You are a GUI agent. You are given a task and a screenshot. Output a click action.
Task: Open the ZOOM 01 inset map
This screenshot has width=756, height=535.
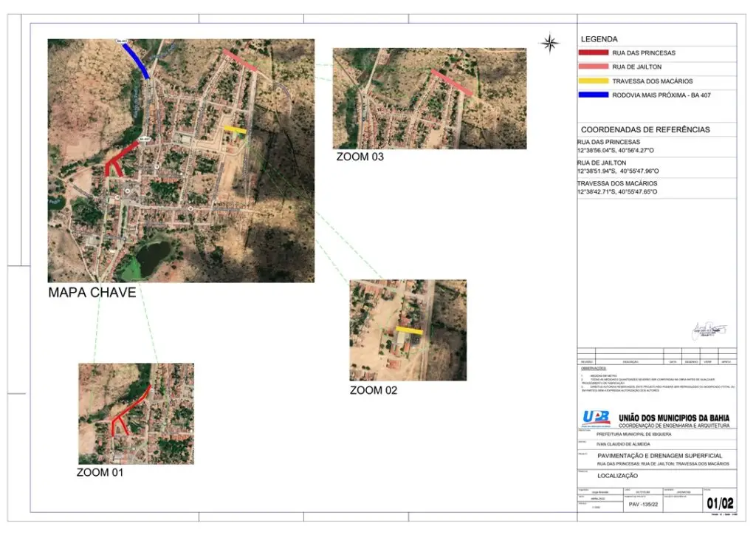click(136, 414)
